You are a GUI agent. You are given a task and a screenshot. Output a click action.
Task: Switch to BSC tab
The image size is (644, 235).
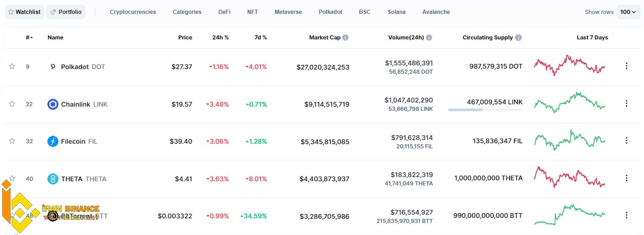tap(365, 12)
